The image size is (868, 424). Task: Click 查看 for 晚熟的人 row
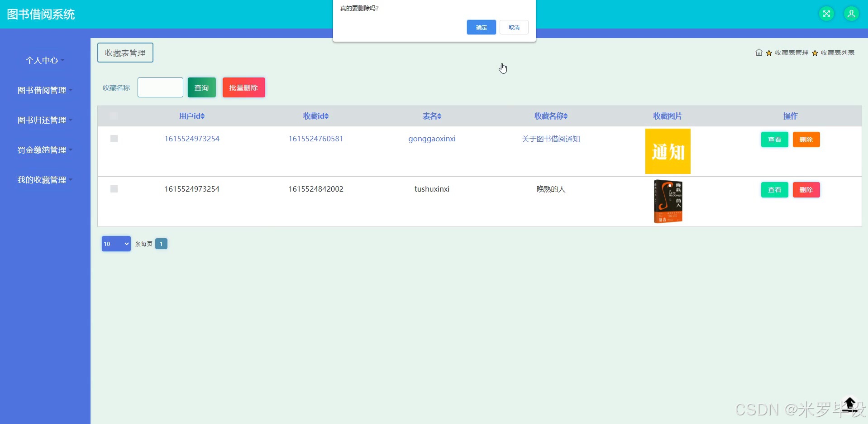point(775,190)
